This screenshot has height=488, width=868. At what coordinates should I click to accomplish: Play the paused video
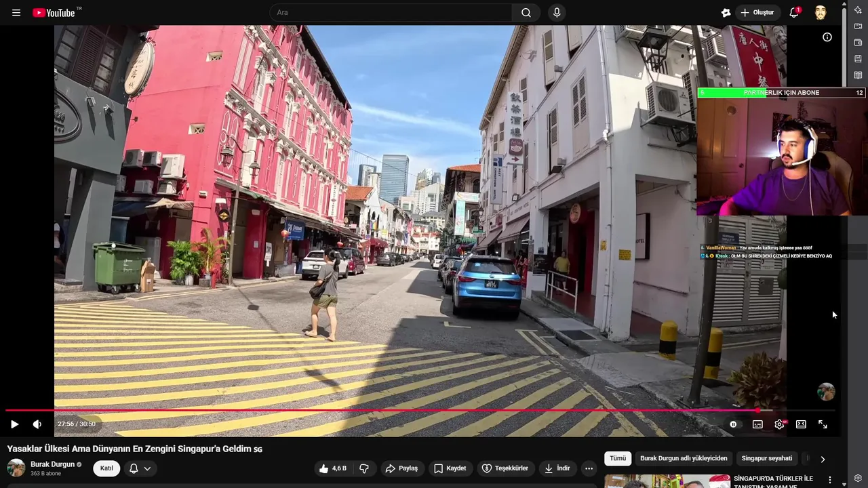14,424
